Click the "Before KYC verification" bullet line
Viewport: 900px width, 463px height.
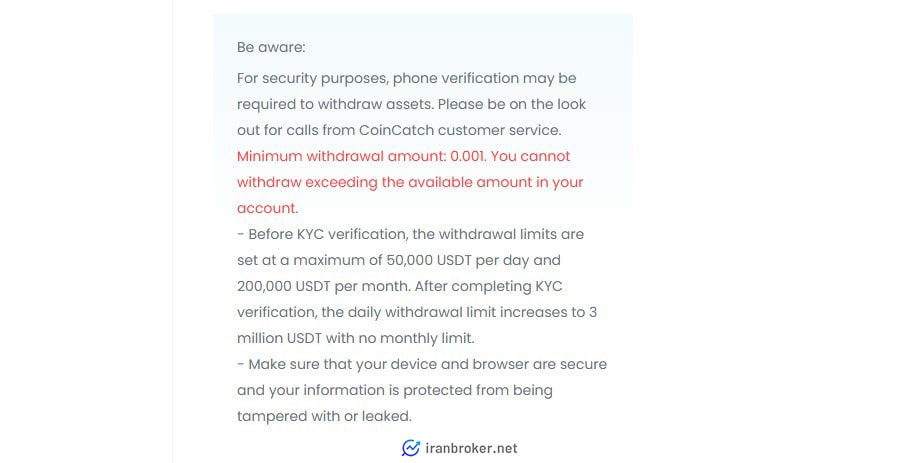(410, 234)
